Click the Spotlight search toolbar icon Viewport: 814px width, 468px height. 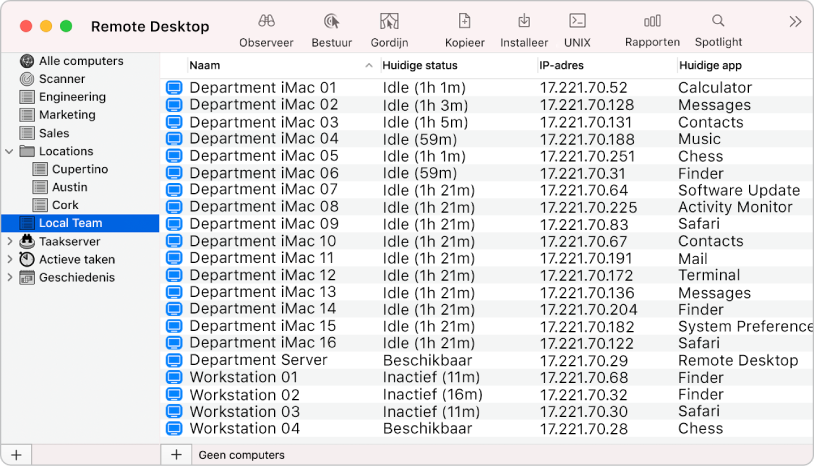[x=718, y=21]
